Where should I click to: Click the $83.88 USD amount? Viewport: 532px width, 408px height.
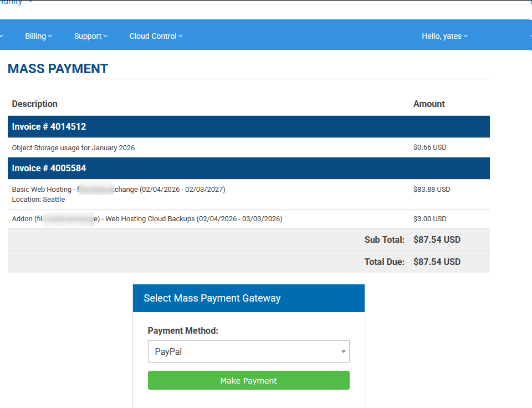(x=432, y=190)
